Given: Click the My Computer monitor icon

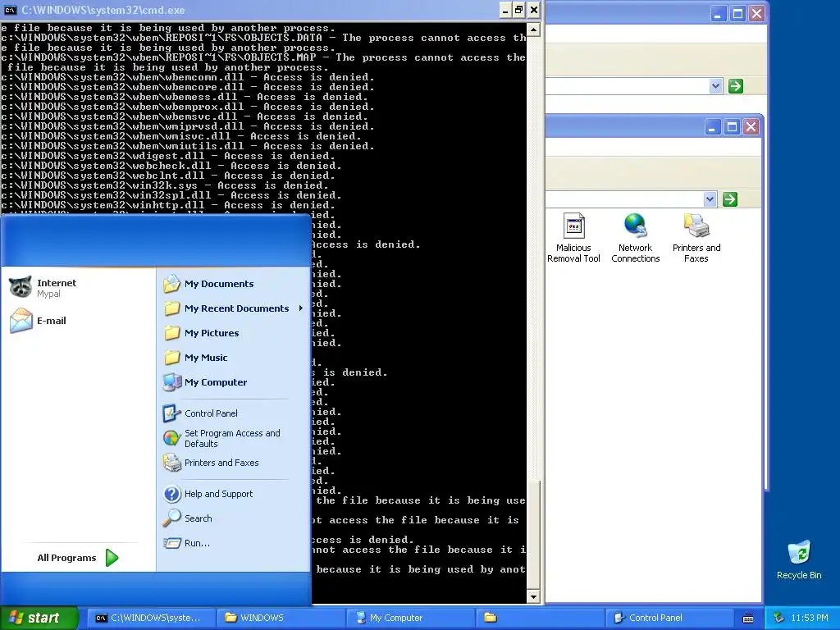Looking at the screenshot, I should coord(172,382).
